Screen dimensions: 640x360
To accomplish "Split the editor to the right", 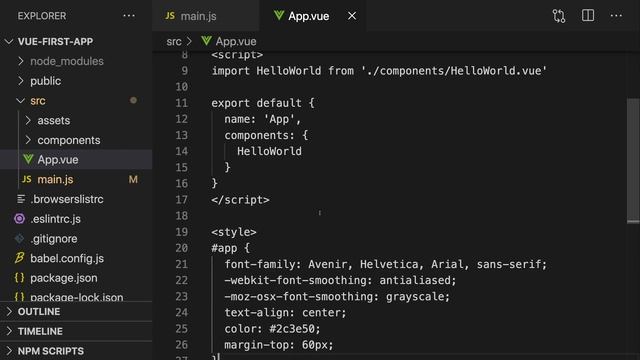I will (x=588, y=16).
